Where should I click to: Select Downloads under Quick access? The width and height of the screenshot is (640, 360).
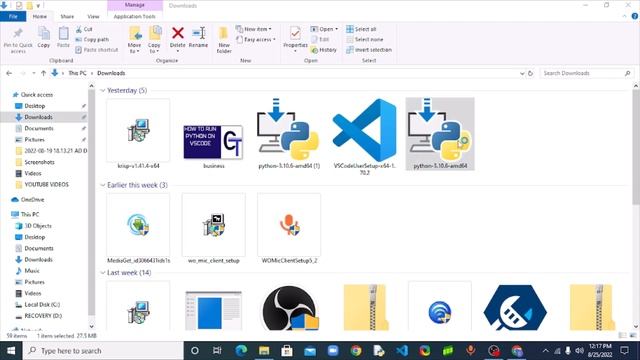[x=38, y=117]
